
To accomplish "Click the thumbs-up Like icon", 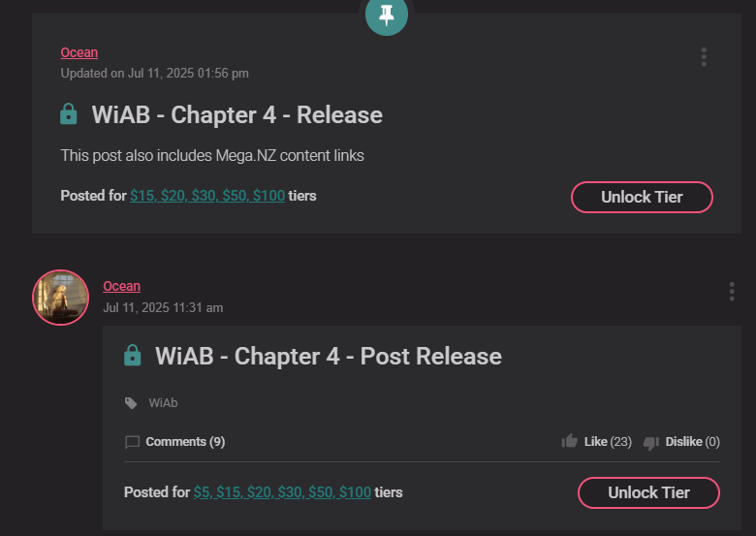I will click(x=569, y=441).
